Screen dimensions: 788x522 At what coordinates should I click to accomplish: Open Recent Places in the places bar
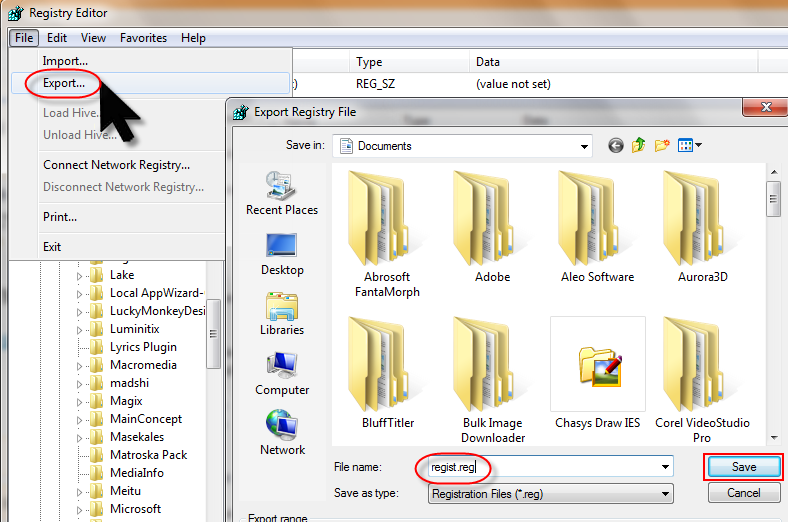(282, 194)
